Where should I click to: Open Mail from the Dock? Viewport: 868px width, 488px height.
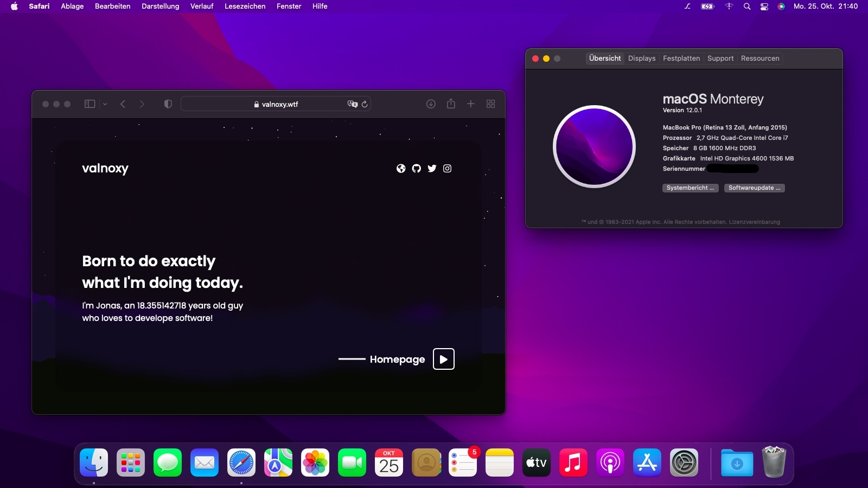point(205,463)
